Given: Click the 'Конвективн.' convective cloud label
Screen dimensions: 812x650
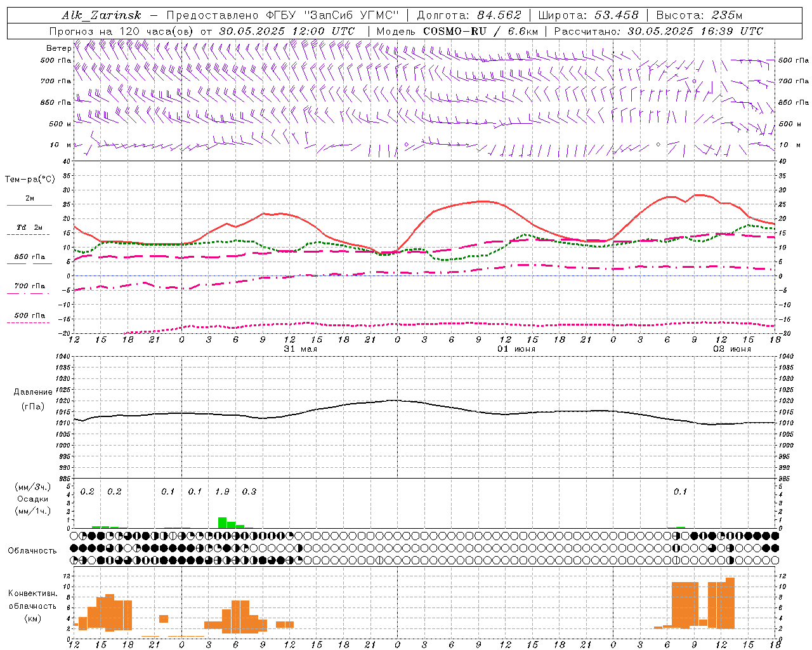Looking at the screenshot, I should click(x=32, y=594).
